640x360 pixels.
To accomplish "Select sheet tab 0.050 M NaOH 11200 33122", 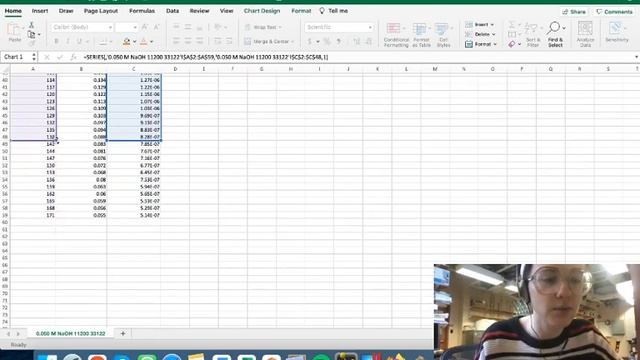I will [71, 333].
